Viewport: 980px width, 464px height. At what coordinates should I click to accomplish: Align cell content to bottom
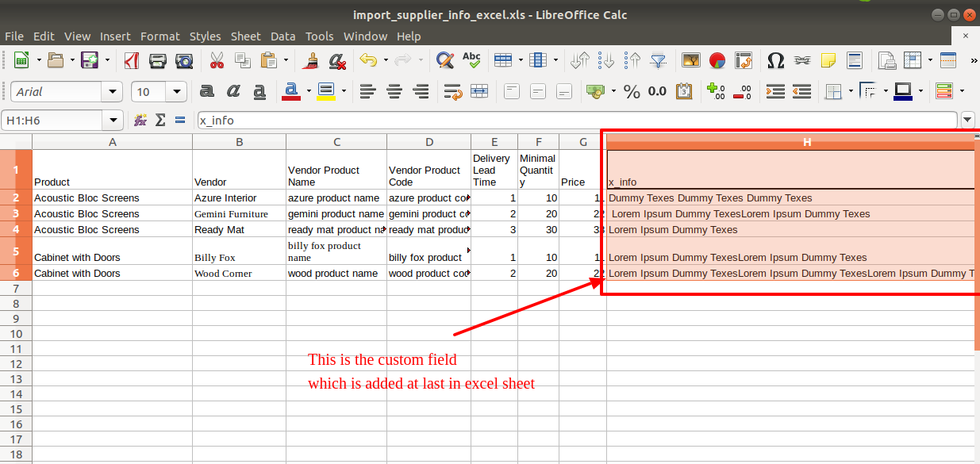(x=564, y=91)
